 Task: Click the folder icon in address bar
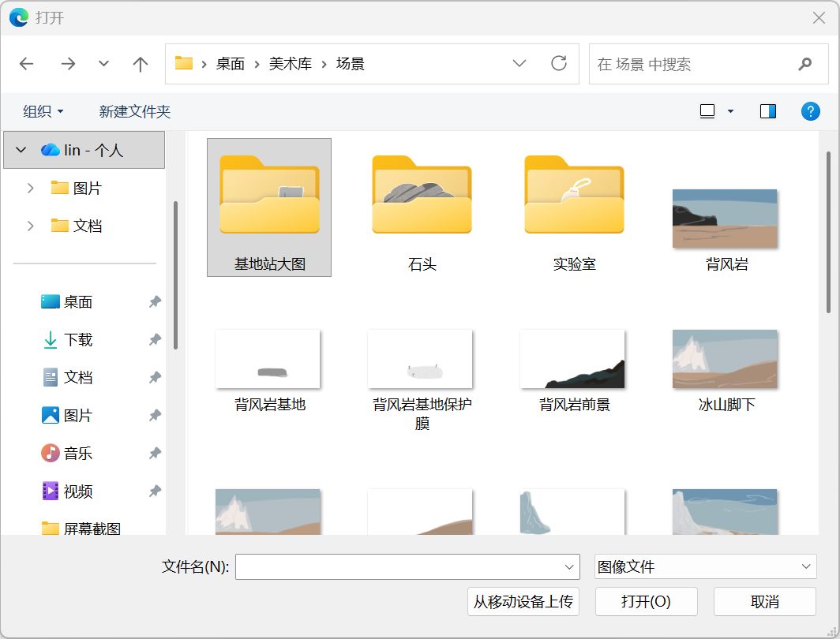(x=184, y=63)
